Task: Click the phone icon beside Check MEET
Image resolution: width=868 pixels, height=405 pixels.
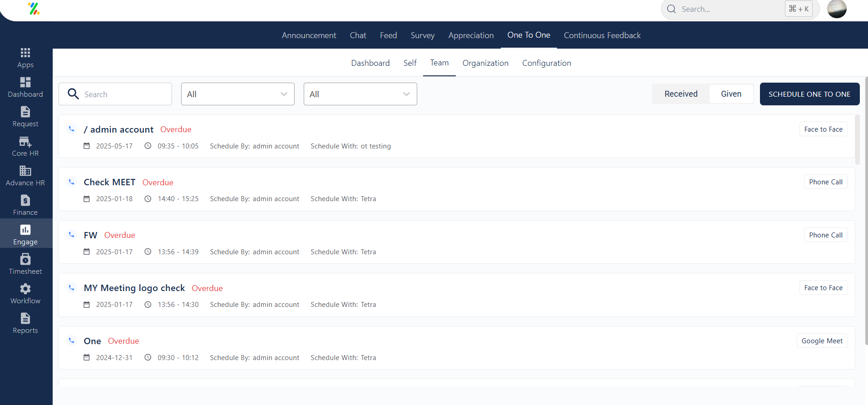Action: point(72,182)
